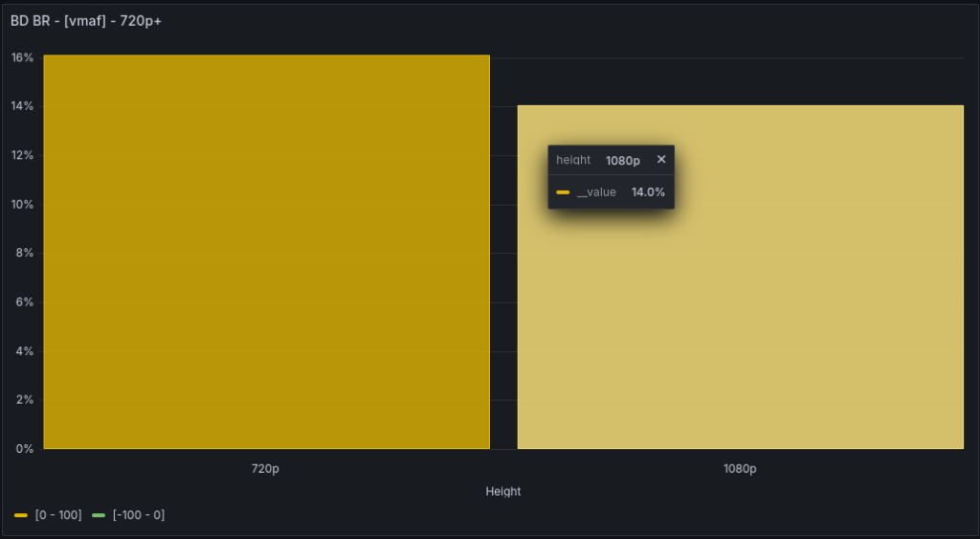Close the pinned 1080p tooltip
Viewport: 980px width, 539px height.
click(660, 160)
